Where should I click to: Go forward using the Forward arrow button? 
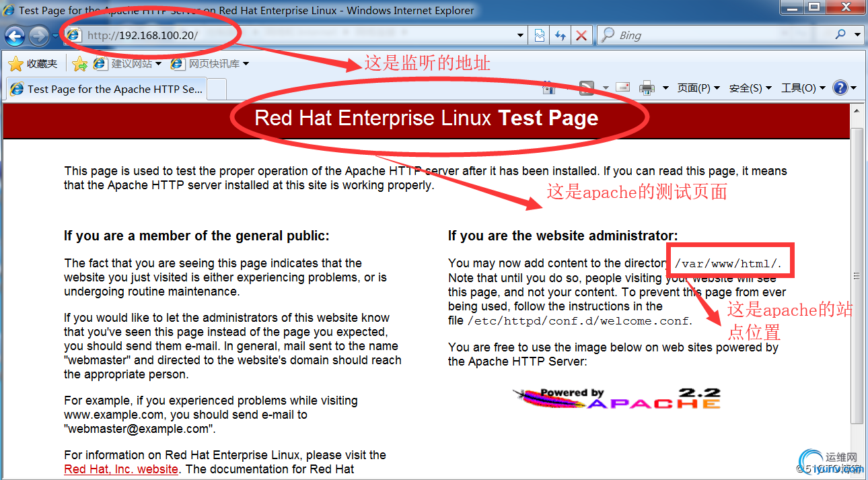coord(38,35)
